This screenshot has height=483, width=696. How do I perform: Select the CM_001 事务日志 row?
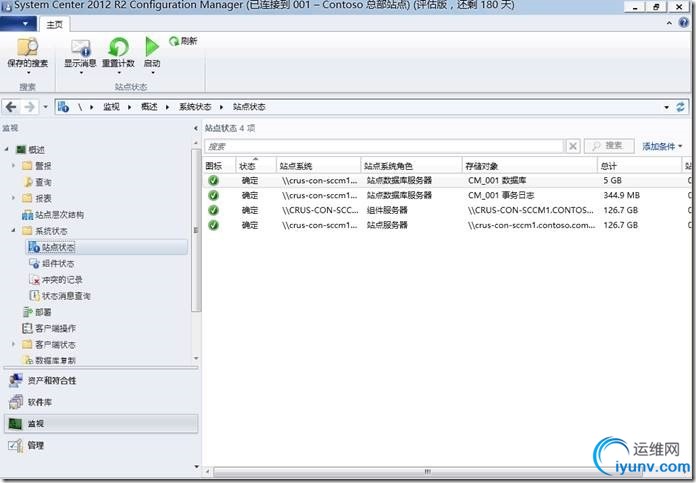tap(448, 195)
